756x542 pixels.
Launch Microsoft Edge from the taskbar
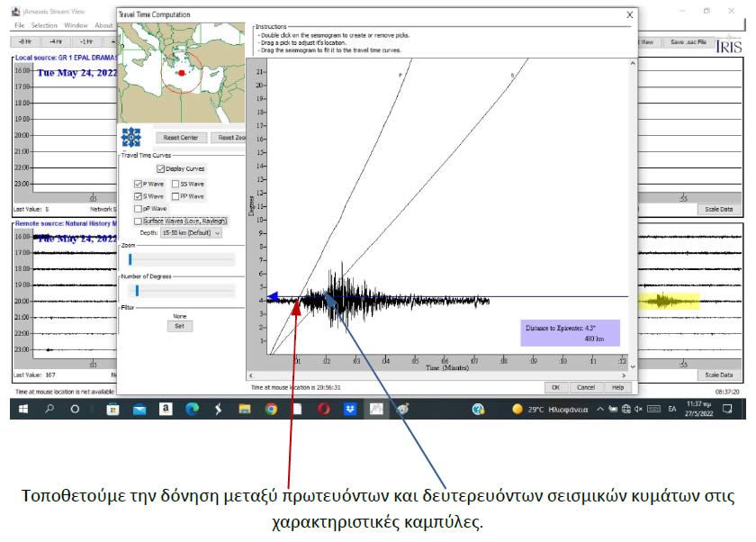point(192,409)
